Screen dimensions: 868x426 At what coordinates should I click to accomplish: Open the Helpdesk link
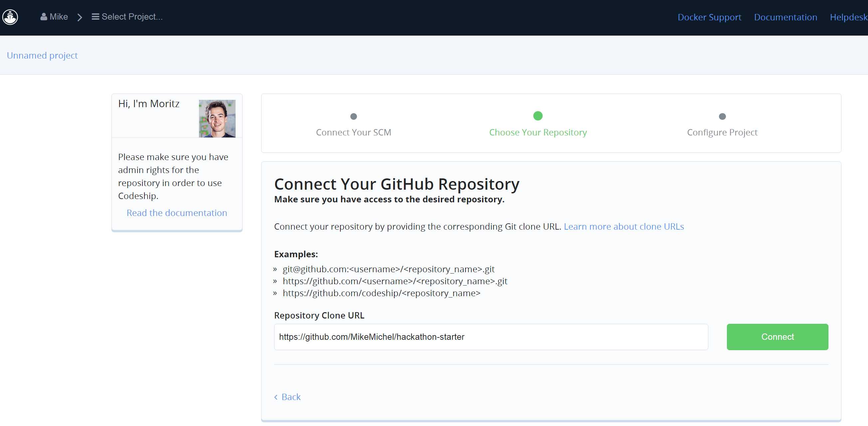pyautogui.click(x=848, y=17)
